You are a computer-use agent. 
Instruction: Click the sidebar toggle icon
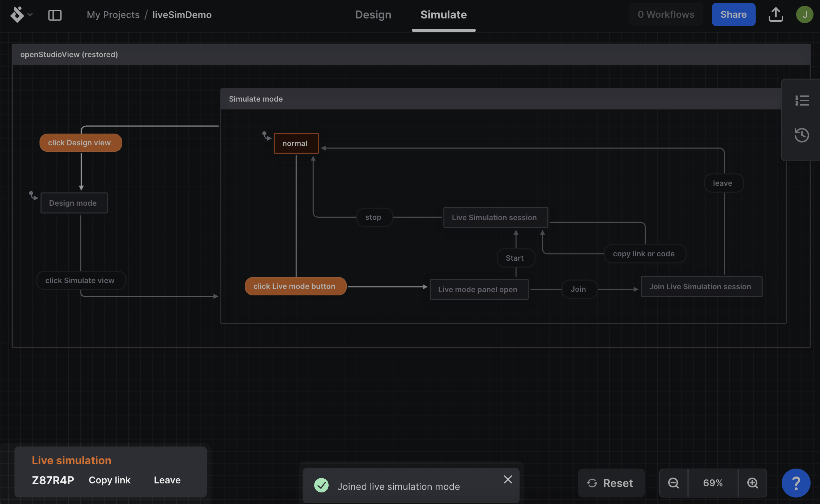[55, 14]
